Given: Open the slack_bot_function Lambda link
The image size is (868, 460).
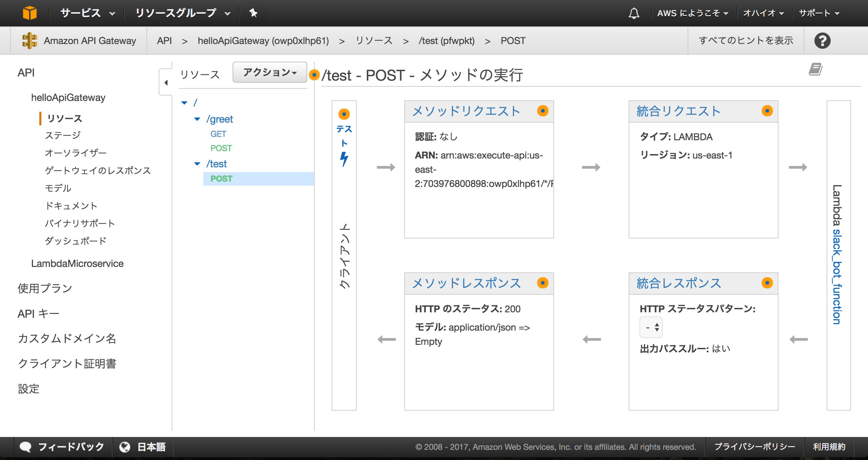Looking at the screenshot, I should (x=837, y=277).
